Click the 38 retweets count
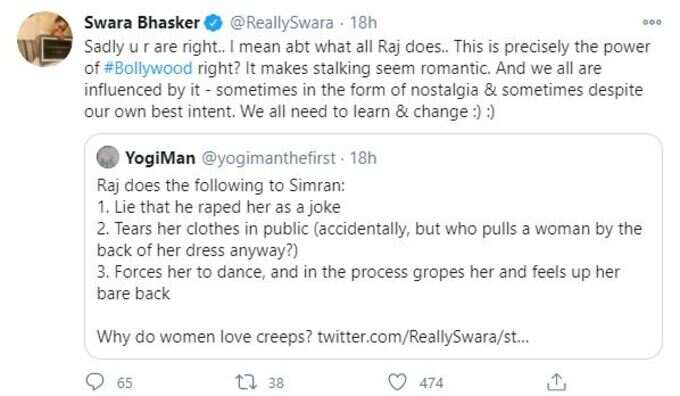The image size is (680, 396). [x=276, y=383]
